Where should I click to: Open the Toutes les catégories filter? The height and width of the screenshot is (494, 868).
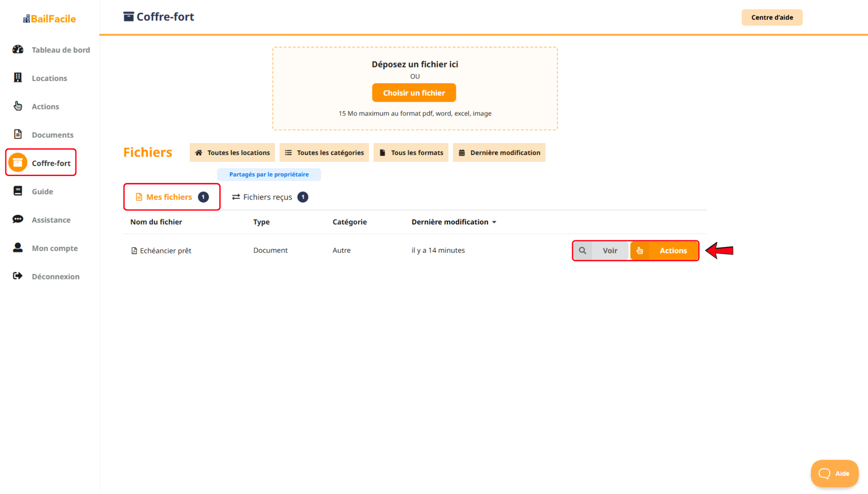324,152
